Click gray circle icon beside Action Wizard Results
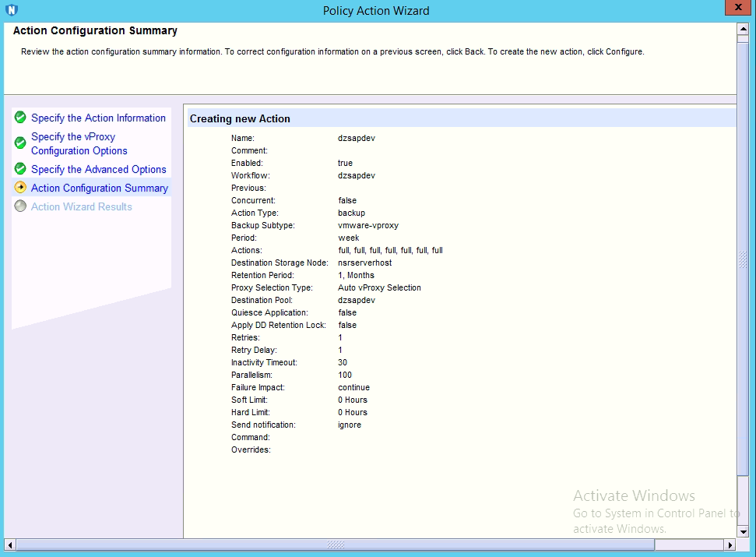This screenshot has height=557, width=756. [20, 206]
